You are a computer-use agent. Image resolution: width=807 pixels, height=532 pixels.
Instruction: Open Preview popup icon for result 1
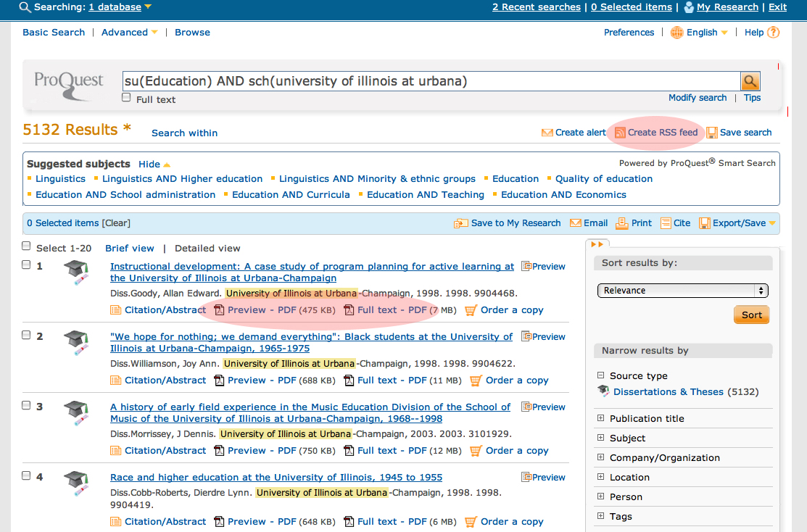[526, 266]
